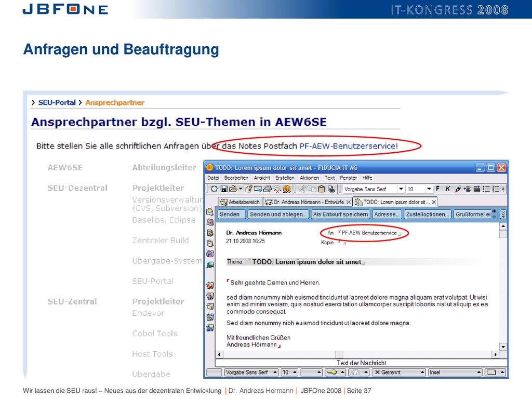The width and height of the screenshot is (532, 399).
Task: Open the Datei menu
Action: tap(214, 178)
